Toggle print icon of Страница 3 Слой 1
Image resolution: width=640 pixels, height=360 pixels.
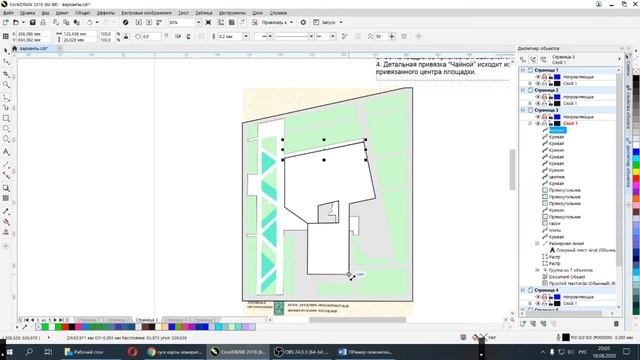click(544, 123)
